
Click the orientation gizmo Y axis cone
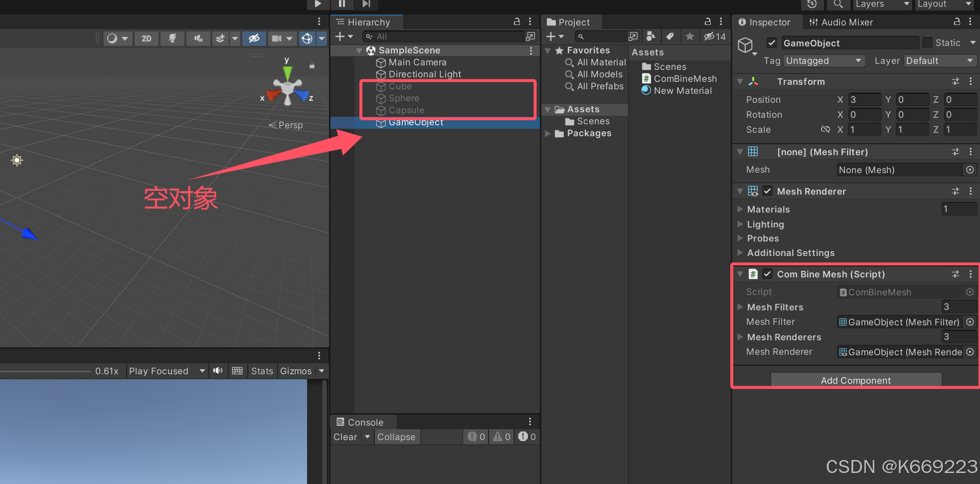tap(287, 72)
